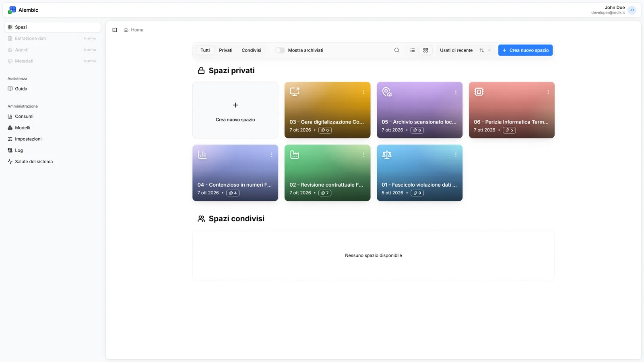Open options menu for 05 - Archivio scansionato card
The width and height of the screenshot is (644, 362).
(456, 92)
